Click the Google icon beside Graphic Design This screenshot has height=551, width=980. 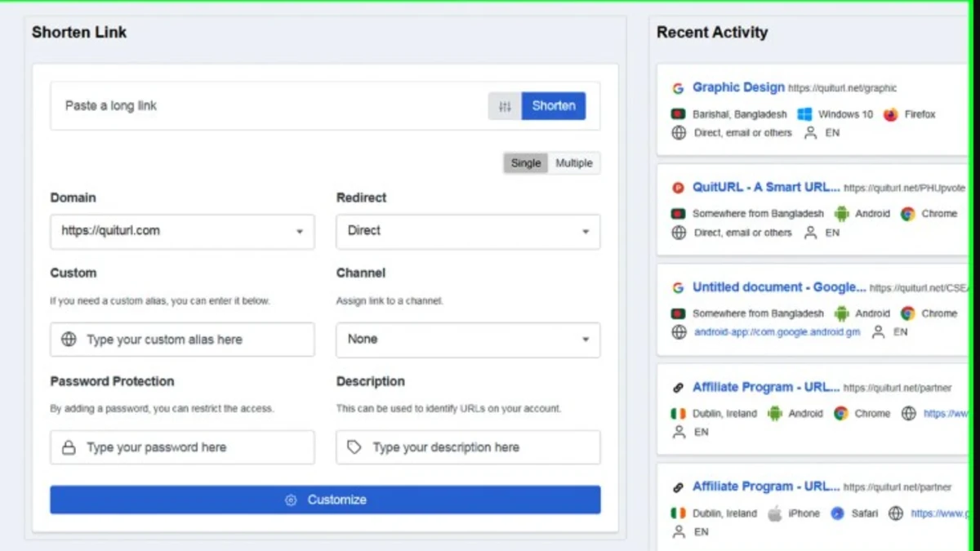[x=678, y=88]
